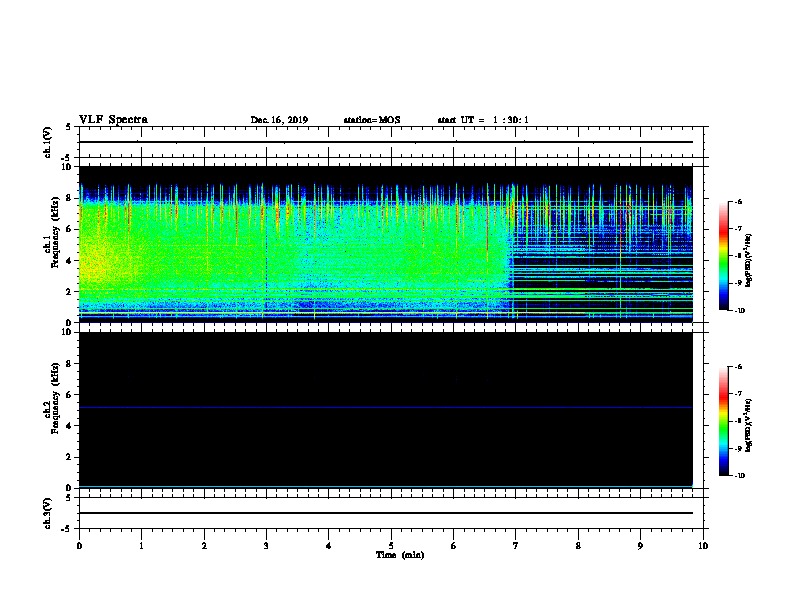
Task: Select the date text 'Dec. 16, 2019'
Action: tap(279, 120)
